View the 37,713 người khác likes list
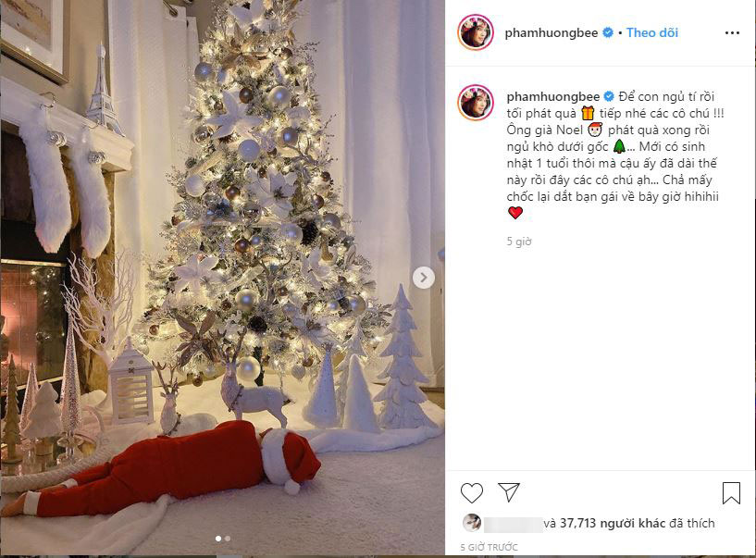 [613, 523]
